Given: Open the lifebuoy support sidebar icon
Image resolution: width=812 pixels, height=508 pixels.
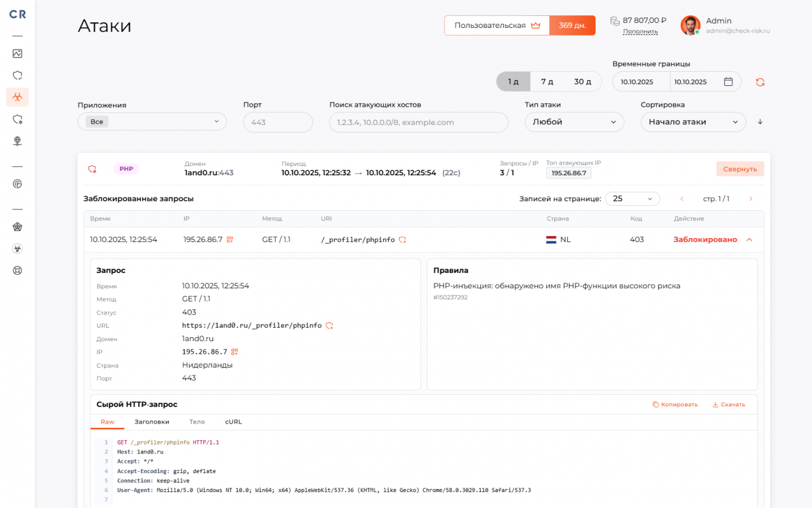Looking at the screenshot, I should (x=17, y=271).
